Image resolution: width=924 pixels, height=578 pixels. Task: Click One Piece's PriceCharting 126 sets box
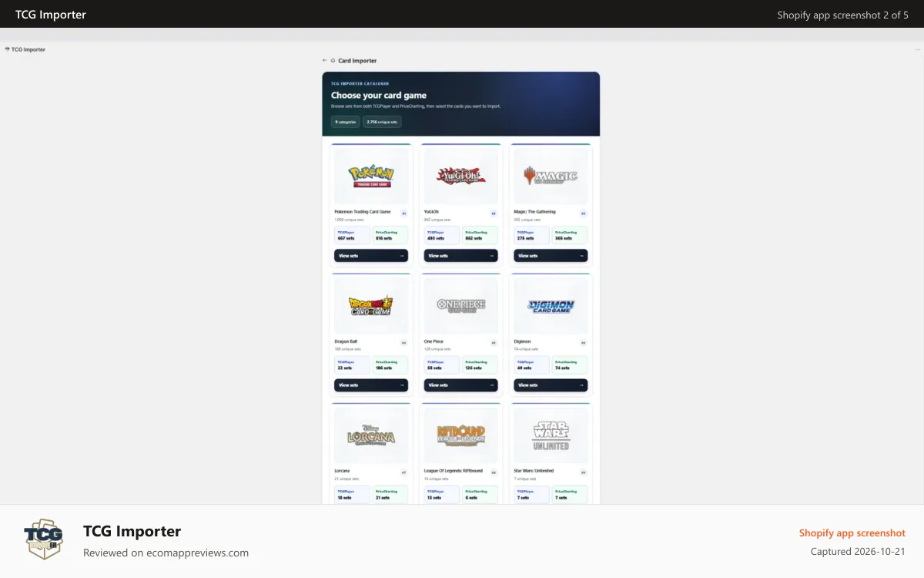480,365
